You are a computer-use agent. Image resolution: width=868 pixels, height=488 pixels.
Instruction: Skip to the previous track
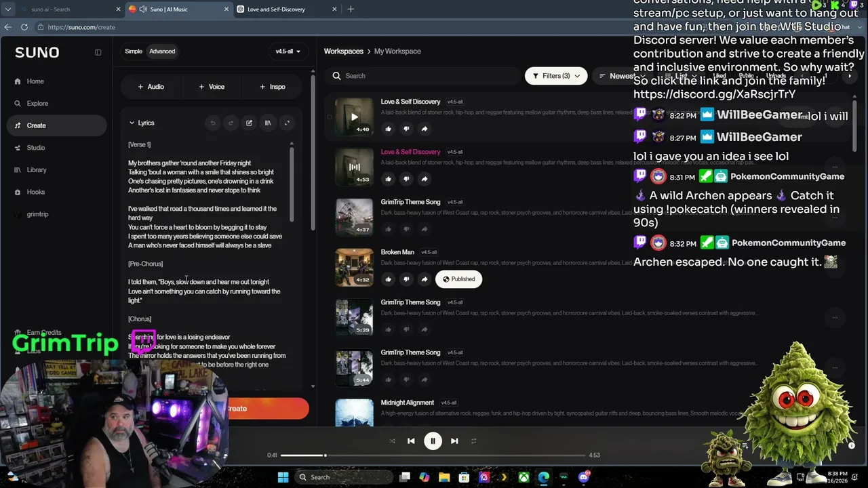(x=411, y=441)
